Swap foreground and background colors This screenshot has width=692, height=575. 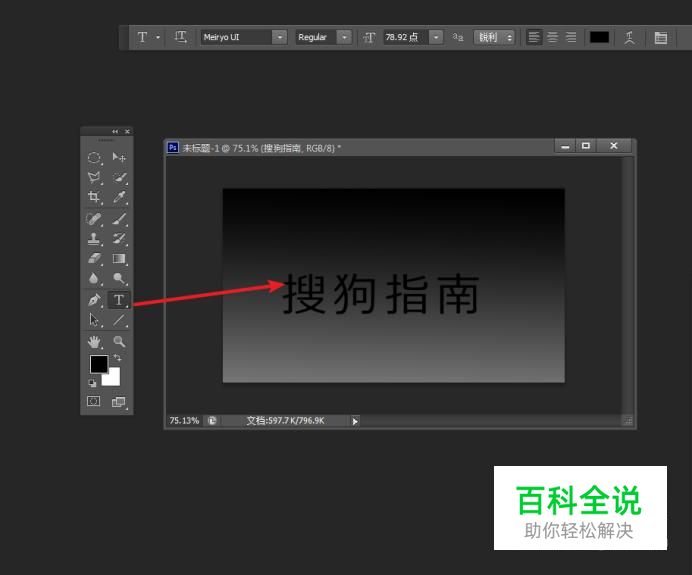(x=117, y=358)
